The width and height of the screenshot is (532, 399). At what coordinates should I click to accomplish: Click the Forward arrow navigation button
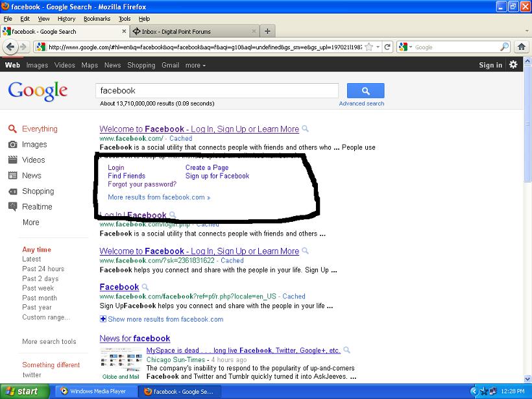[x=23, y=47]
